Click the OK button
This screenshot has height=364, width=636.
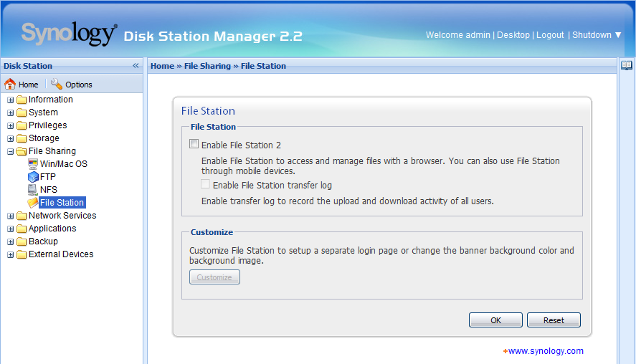pos(495,320)
